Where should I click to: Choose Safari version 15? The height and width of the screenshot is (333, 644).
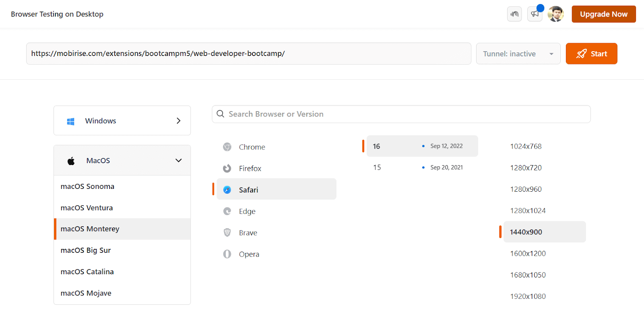click(x=422, y=168)
